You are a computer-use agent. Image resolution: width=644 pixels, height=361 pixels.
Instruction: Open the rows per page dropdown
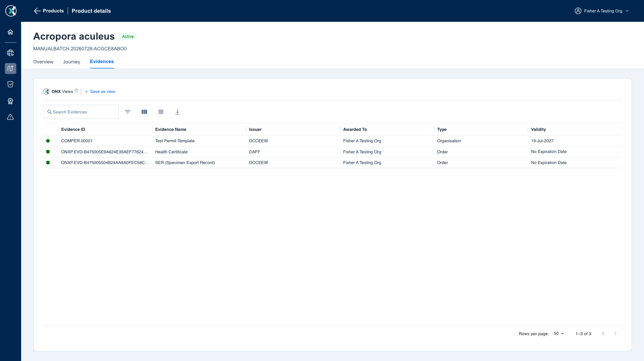click(559, 333)
